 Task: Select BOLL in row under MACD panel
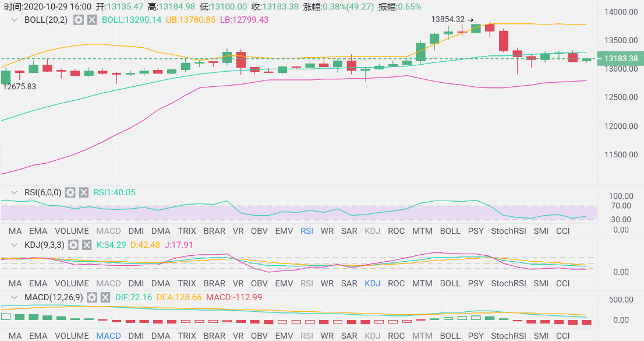450,336
